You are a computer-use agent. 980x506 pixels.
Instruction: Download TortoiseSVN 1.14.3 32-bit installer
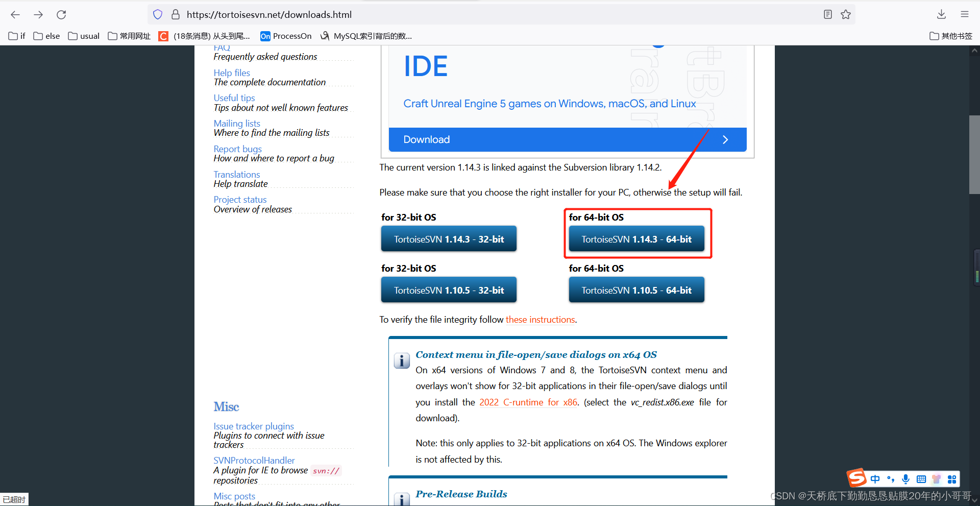point(449,239)
